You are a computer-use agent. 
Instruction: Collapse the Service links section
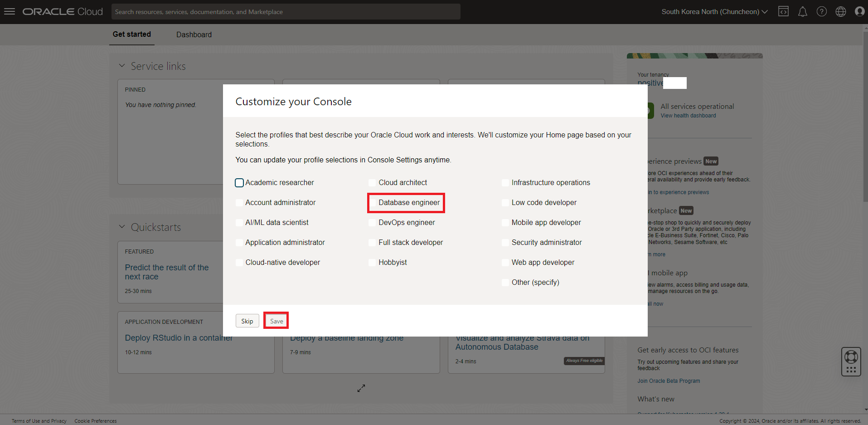122,66
